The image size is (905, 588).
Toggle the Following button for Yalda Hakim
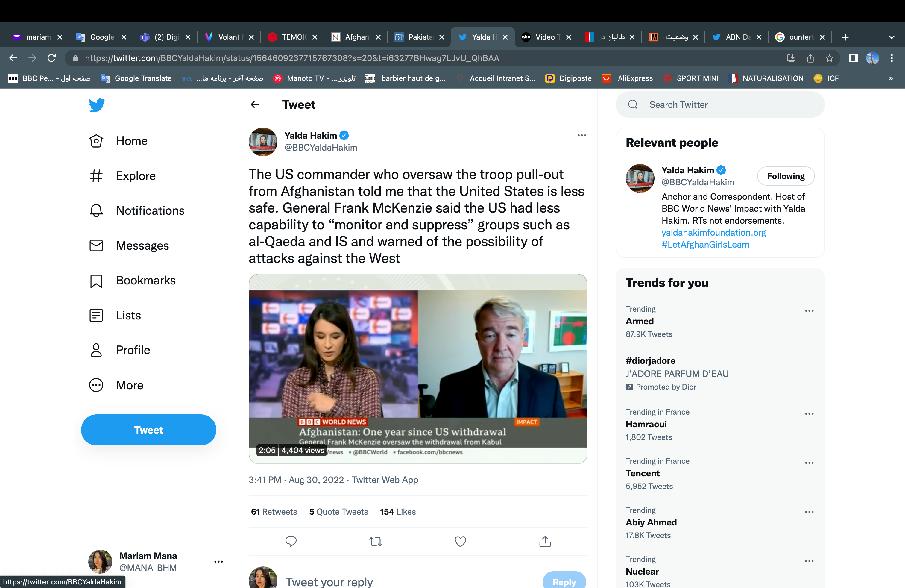point(785,176)
